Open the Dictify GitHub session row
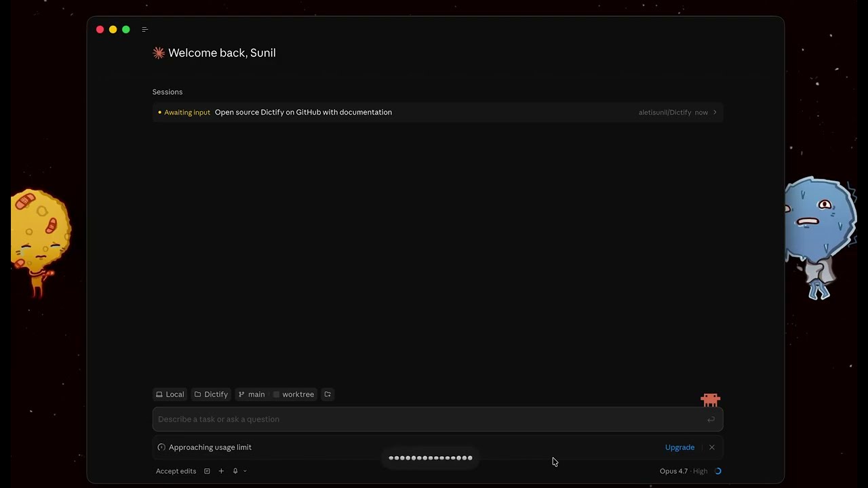 coord(437,112)
